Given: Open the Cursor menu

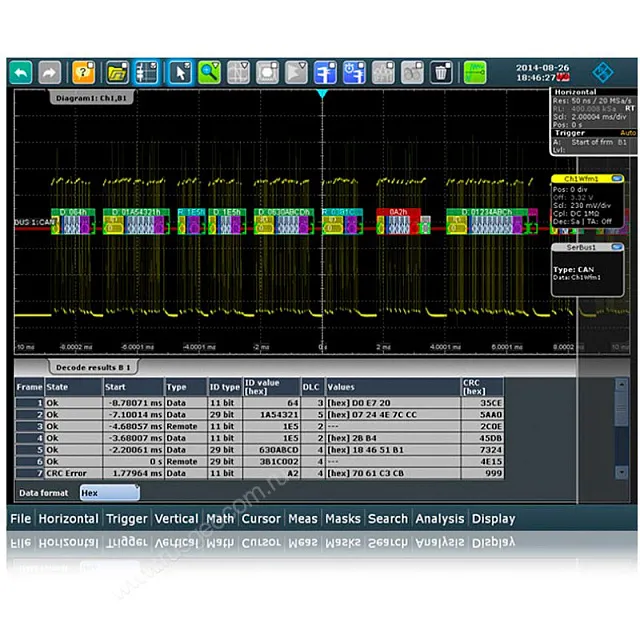Looking at the screenshot, I should (x=261, y=519).
